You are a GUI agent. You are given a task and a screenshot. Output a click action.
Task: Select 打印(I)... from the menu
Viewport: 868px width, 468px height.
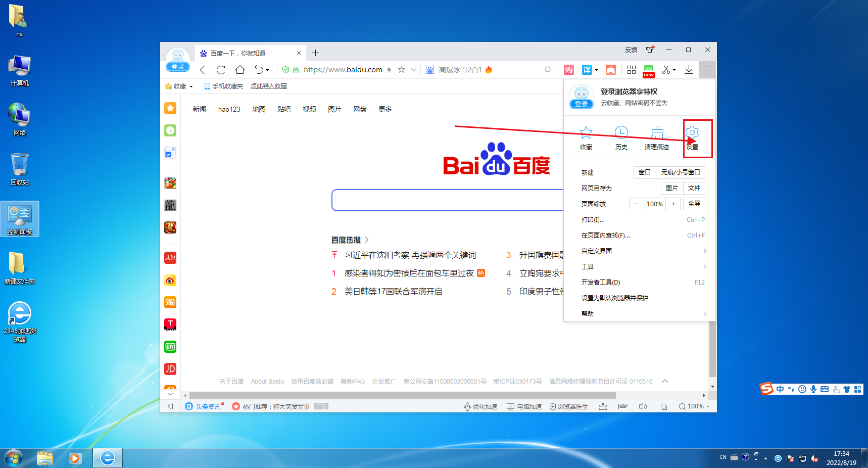(596, 219)
